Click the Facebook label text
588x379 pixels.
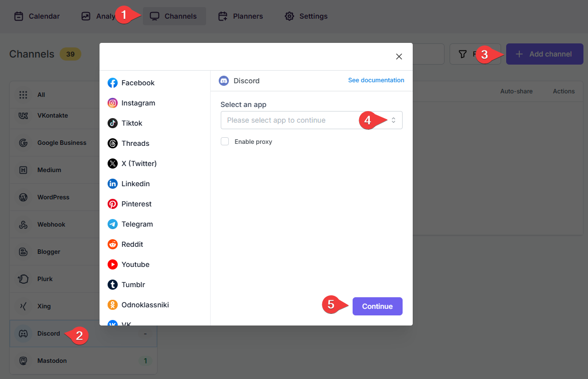(x=138, y=83)
